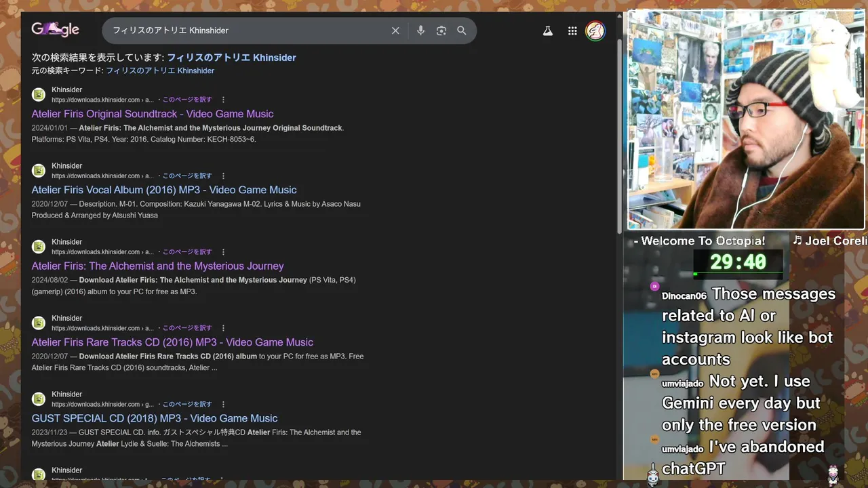Click the Joel Coreli music ticker

pos(830,241)
